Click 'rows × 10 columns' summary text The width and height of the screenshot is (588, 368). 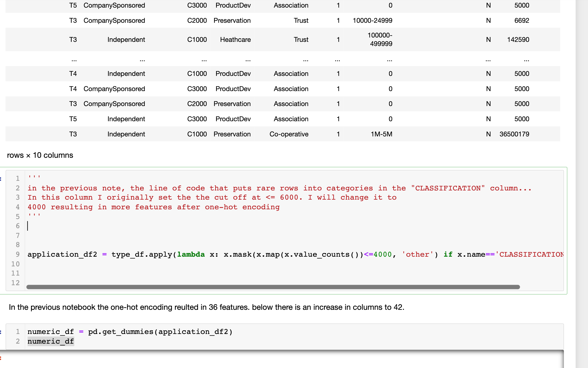click(x=40, y=155)
